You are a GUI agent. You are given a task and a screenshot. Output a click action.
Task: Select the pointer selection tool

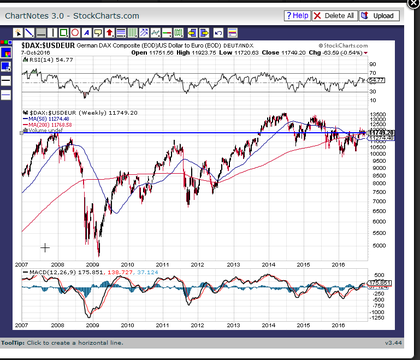[x=18, y=33]
